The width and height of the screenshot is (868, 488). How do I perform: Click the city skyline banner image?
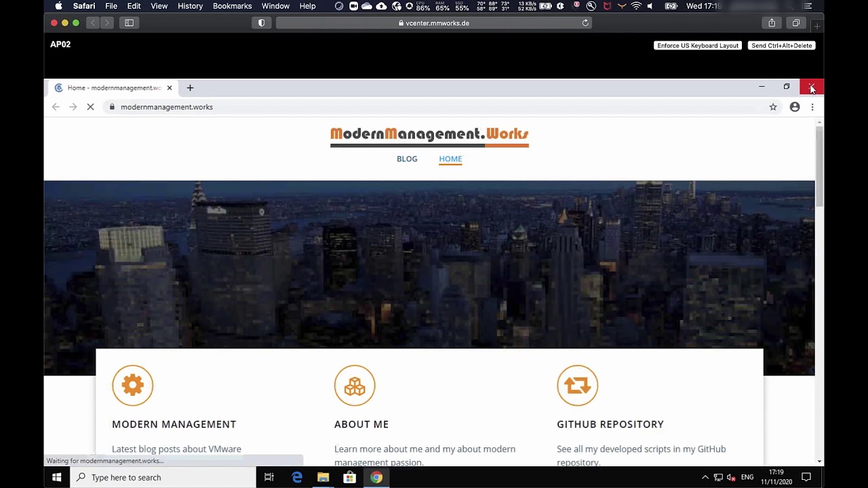(429, 264)
